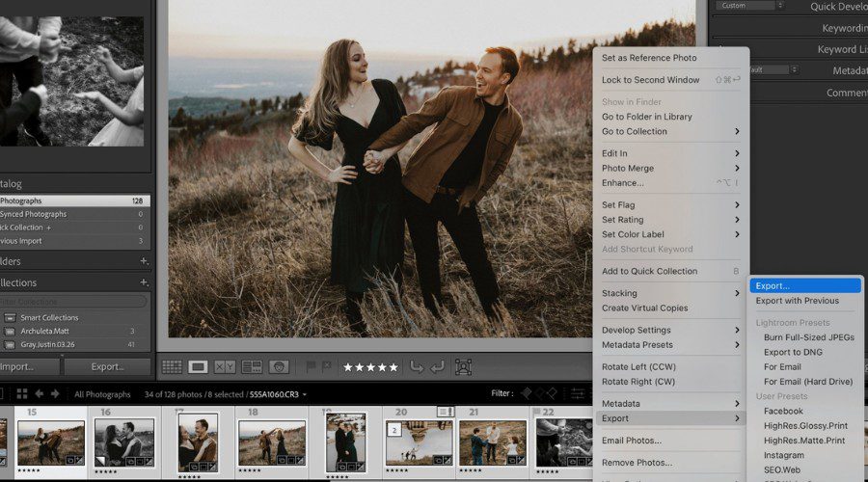This screenshot has width=868, height=482.
Task: Click the rotate clockwise toolbar arrow
Action: (437, 367)
